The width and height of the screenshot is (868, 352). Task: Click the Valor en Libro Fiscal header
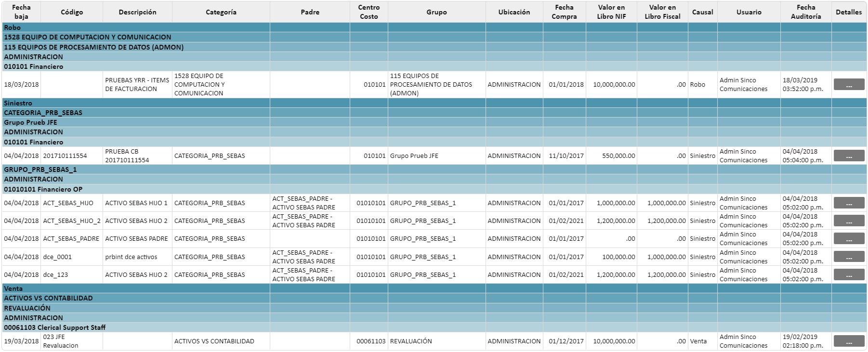pos(662,12)
